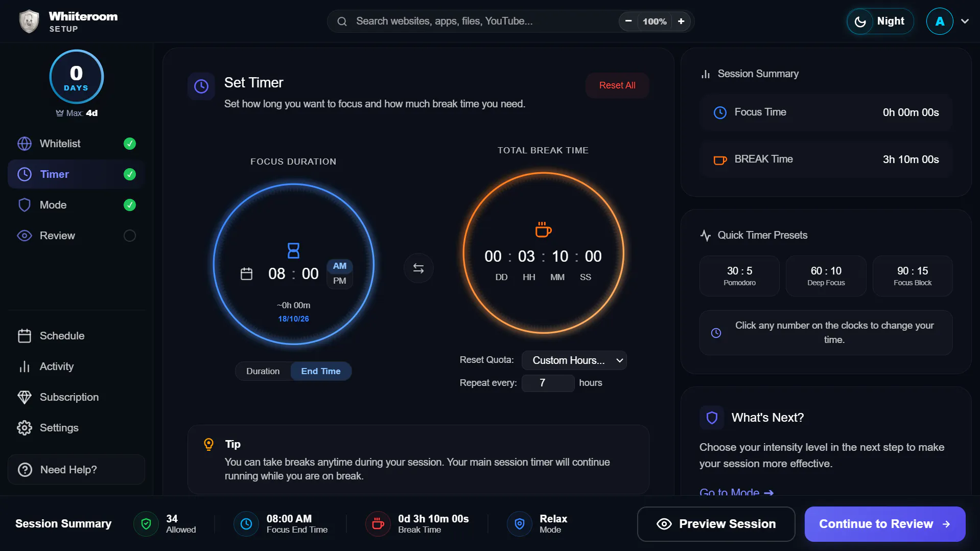
Task: Open the Review step
Action: click(76, 236)
